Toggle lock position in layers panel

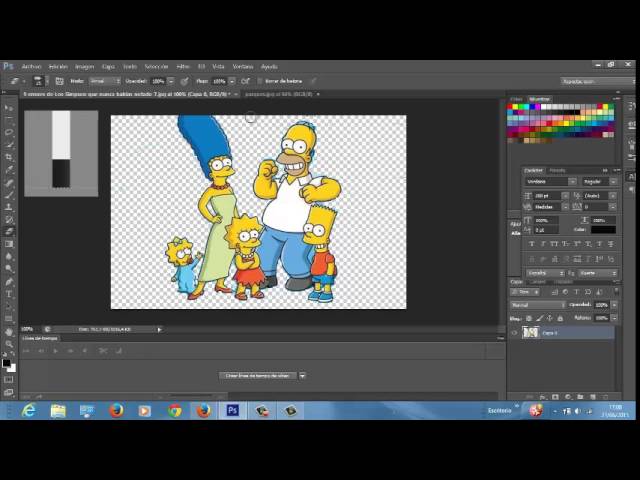tap(550, 318)
